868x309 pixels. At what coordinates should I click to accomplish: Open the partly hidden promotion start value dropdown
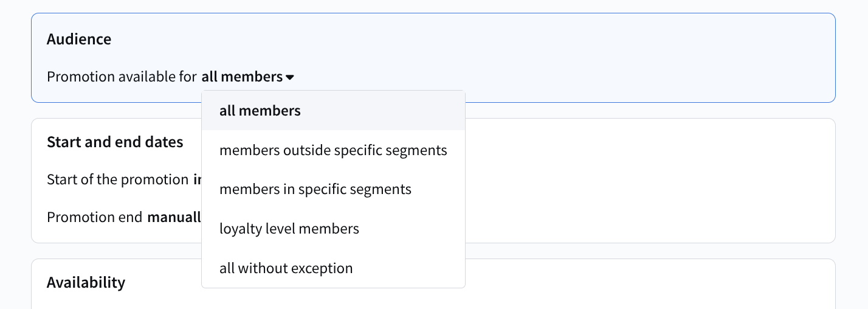pos(197,180)
